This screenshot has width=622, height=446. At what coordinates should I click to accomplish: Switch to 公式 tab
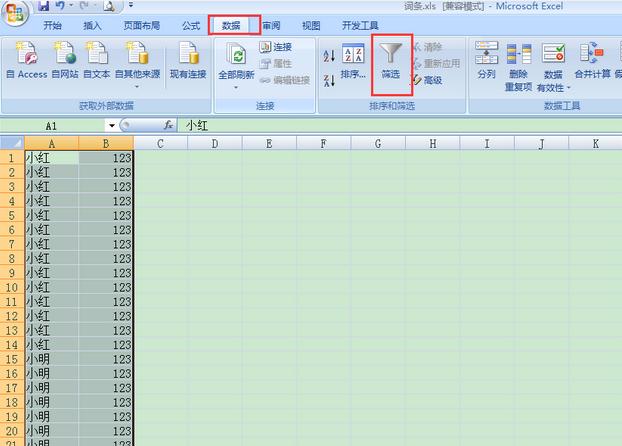[x=191, y=26]
